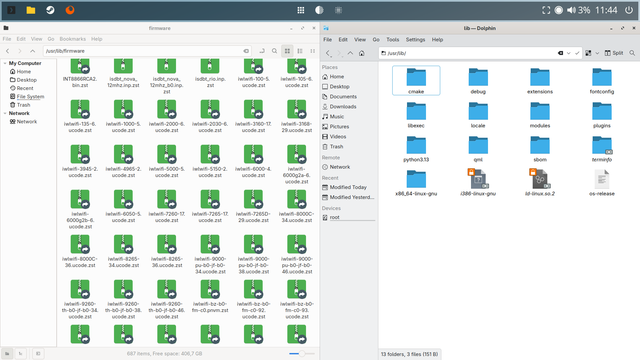Click Dolphin status '13 folders, 3 files (151 B)'
The image size is (640, 360).
(x=409, y=354)
